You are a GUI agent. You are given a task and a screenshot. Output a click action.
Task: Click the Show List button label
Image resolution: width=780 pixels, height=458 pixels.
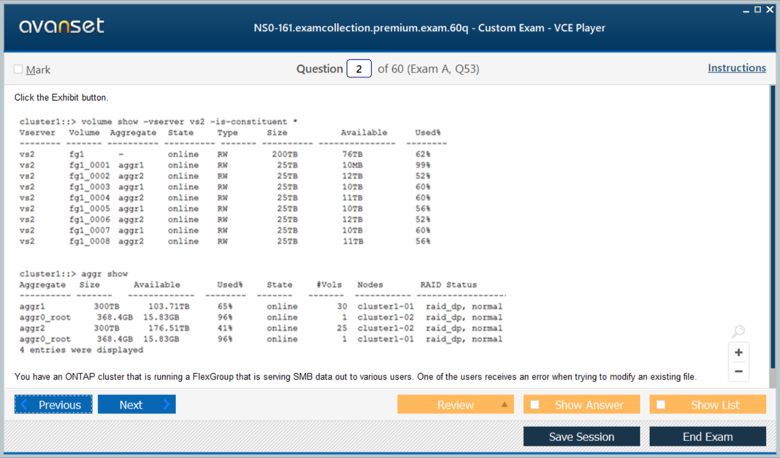pyautogui.click(x=715, y=405)
